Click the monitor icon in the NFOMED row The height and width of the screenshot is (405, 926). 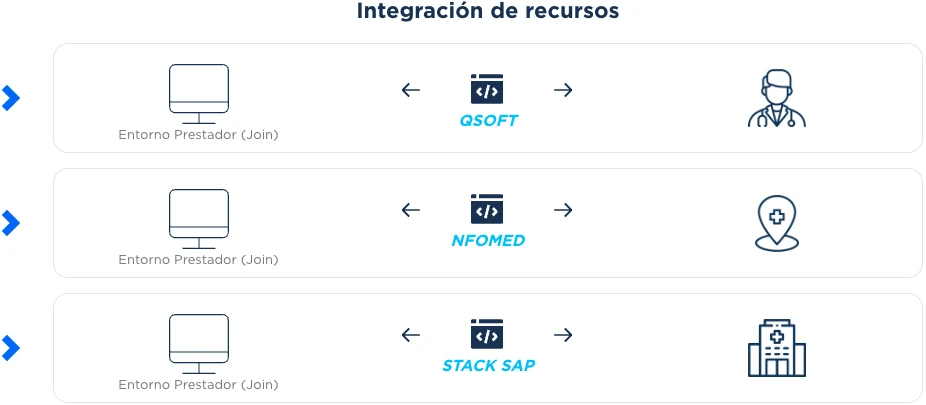198,217
